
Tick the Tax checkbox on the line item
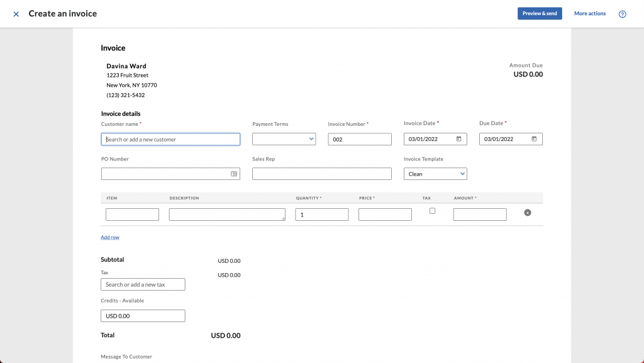click(432, 211)
